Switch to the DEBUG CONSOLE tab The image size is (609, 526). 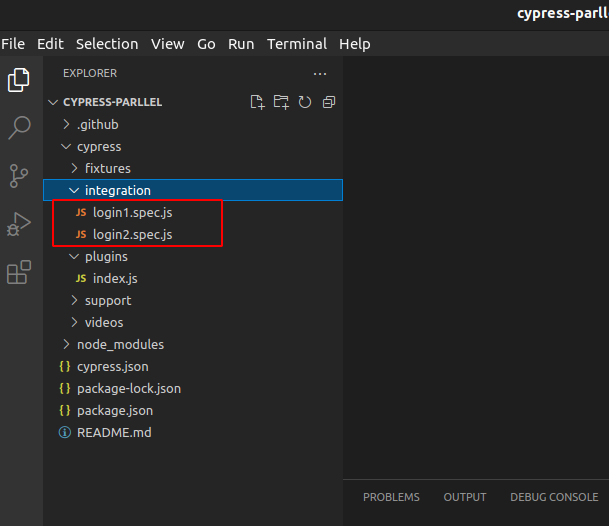click(x=554, y=497)
